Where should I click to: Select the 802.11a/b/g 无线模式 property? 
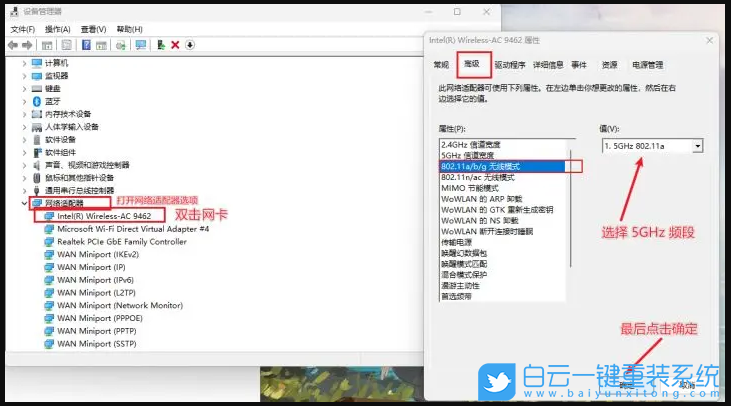503,166
